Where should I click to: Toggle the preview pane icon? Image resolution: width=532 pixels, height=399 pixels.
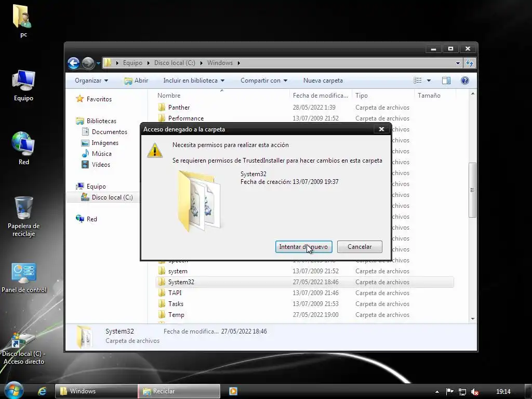446,81
